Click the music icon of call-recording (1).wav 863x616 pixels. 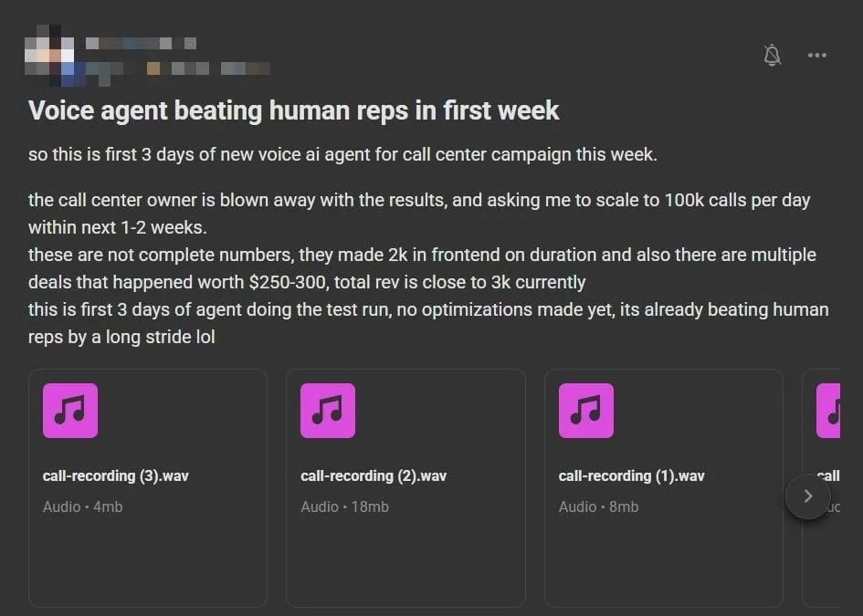(x=585, y=411)
